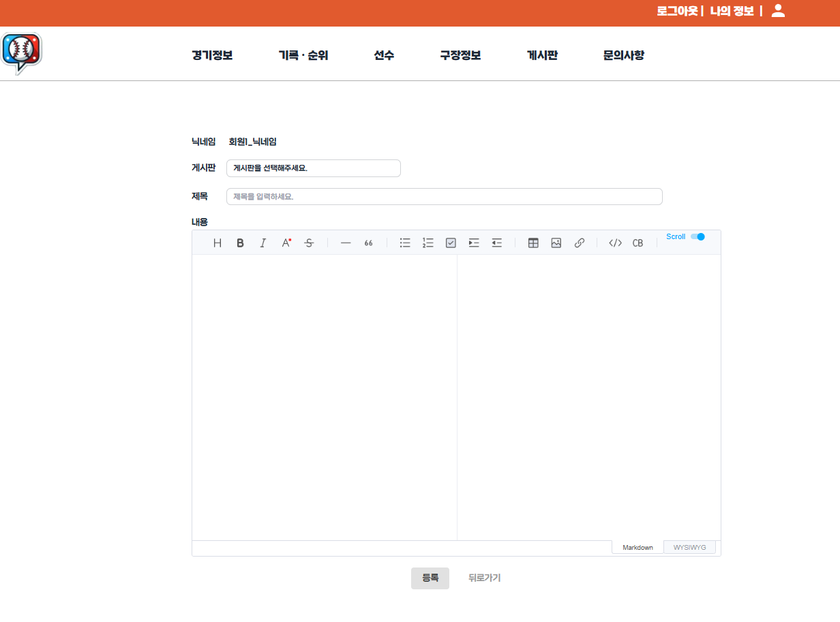Insert a code block with CB icon

[x=637, y=243]
